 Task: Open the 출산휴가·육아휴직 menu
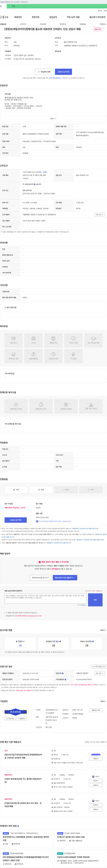(x=97, y=17)
